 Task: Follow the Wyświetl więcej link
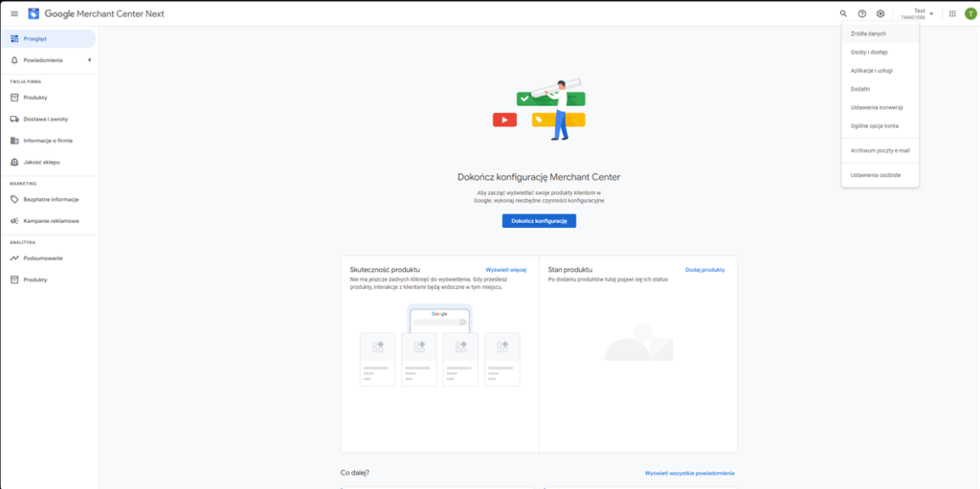[505, 270]
